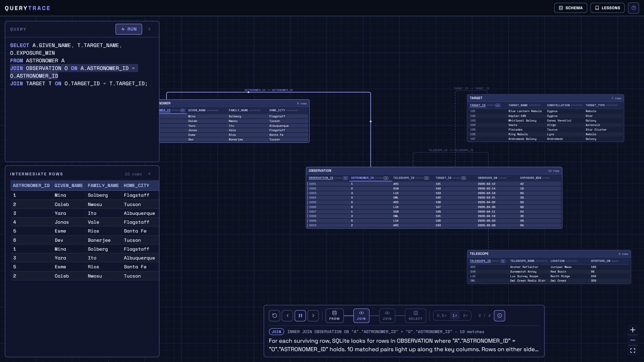
Task: Click the QUERYTRACE logo
Action: (x=27, y=8)
